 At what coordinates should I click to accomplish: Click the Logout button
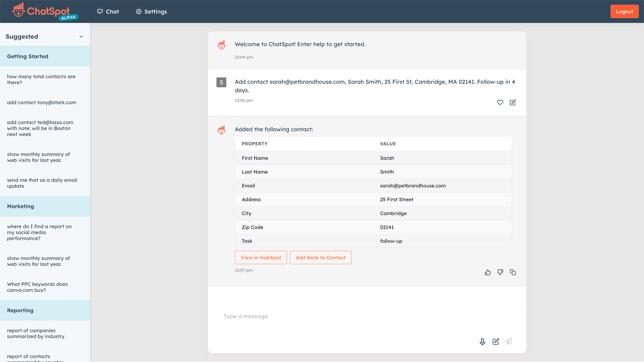click(x=624, y=12)
